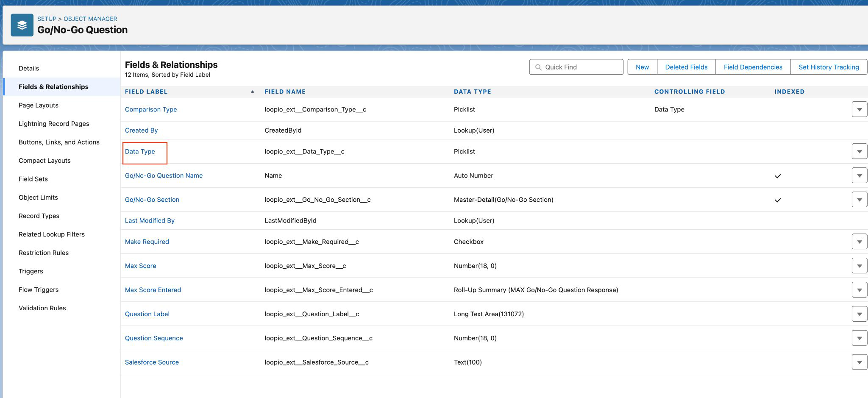The width and height of the screenshot is (868, 398).
Task: Click the Deleted Fields button
Action: tap(686, 67)
